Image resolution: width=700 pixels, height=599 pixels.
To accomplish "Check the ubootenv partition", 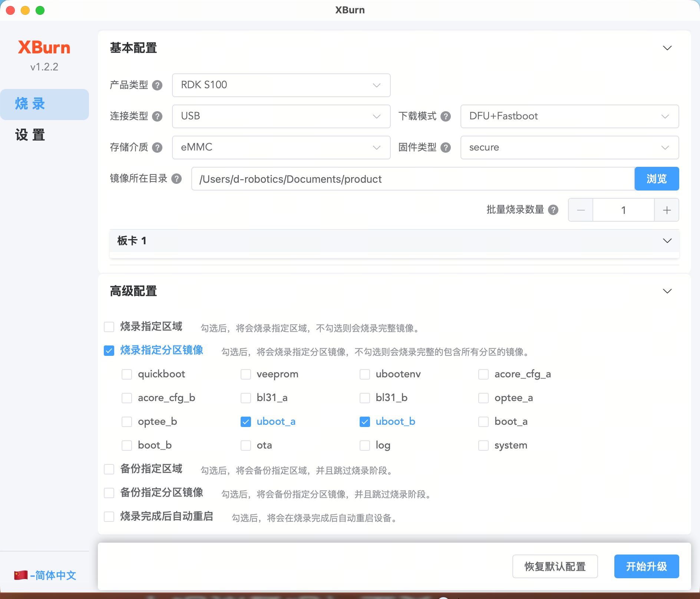I will click(365, 374).
